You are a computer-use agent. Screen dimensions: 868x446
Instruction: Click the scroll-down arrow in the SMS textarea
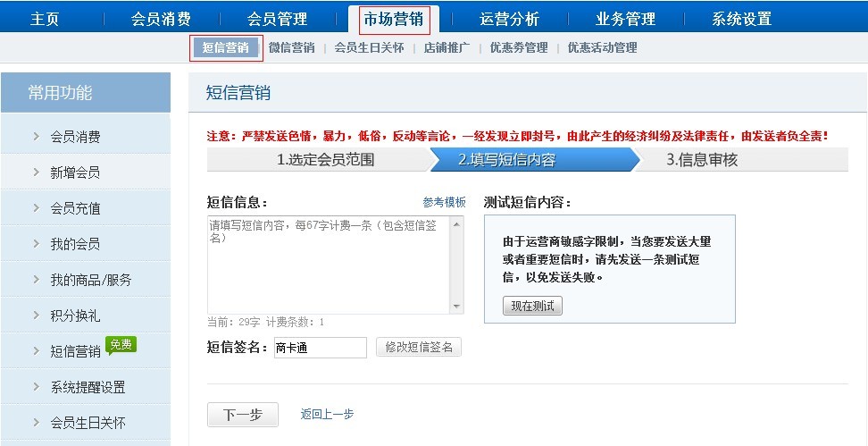(457, 307)
